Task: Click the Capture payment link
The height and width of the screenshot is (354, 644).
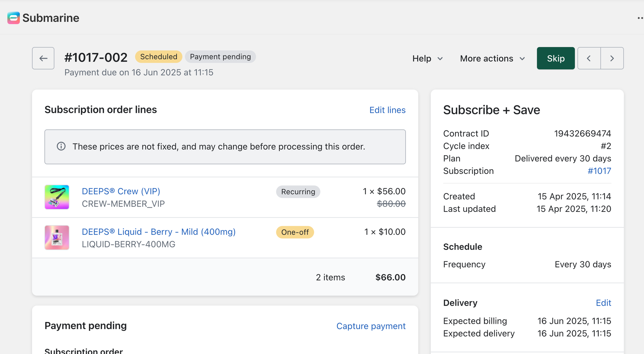Action: 371,326
